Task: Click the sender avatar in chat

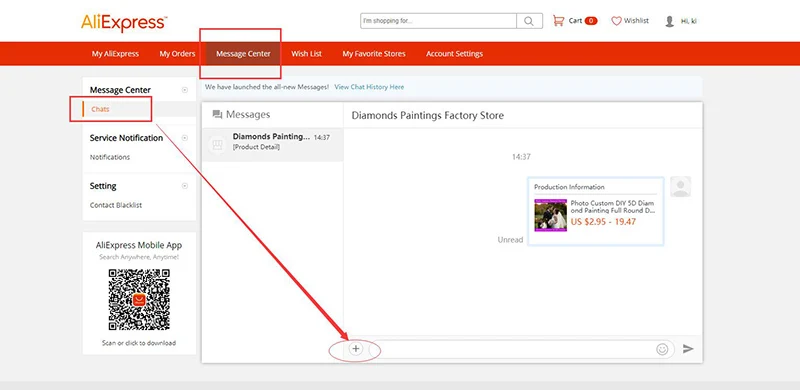Action: [681, 187]
